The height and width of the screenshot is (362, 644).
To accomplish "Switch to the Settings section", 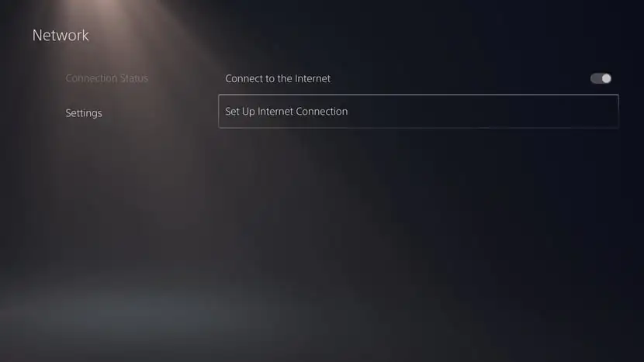I will [x=84, y=113].
